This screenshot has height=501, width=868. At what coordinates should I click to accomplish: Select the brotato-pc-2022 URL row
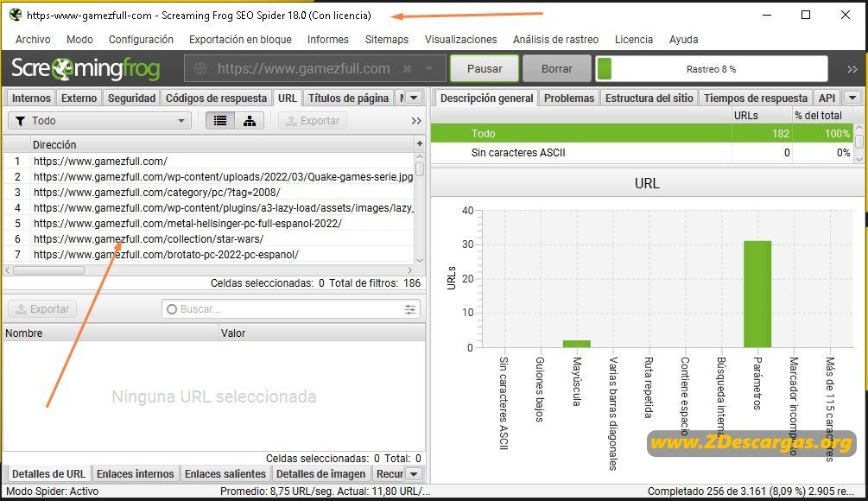pos(209,254)
